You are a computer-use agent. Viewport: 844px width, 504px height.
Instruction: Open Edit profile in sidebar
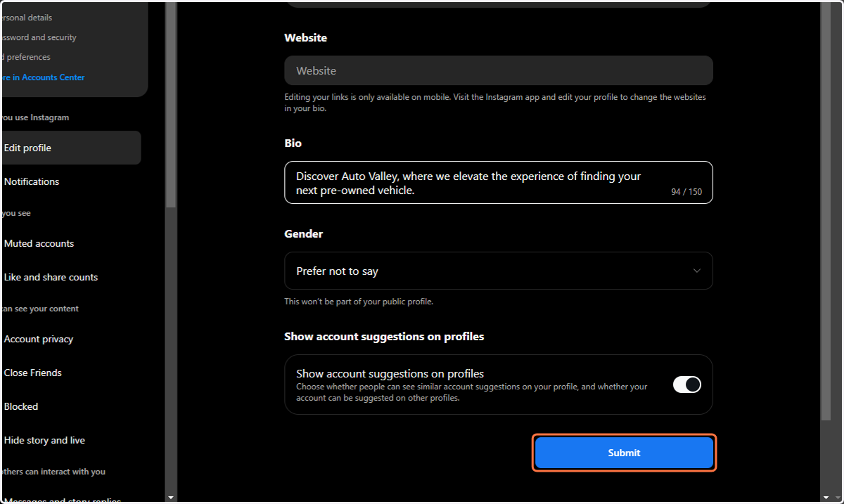70,148
